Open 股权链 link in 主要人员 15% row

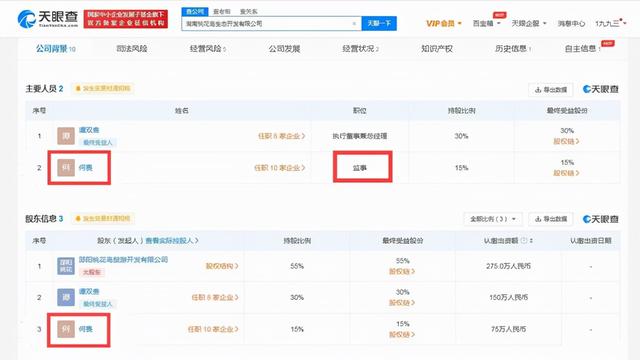566,173
